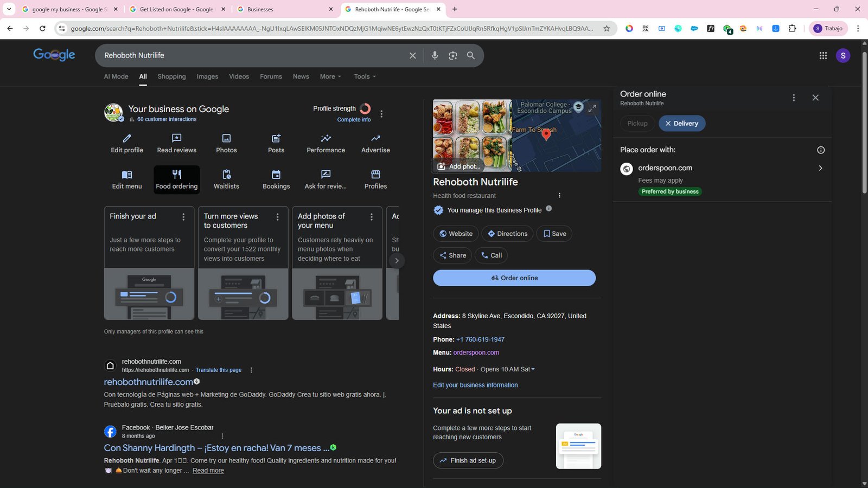Click the Order online button

point(514,278)
